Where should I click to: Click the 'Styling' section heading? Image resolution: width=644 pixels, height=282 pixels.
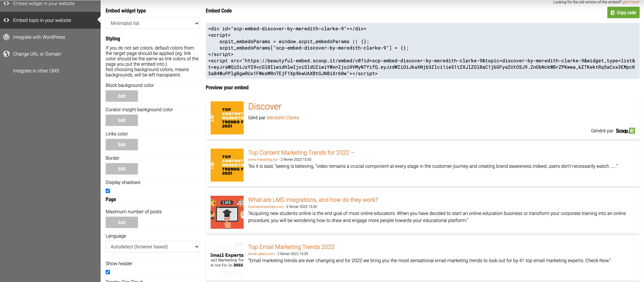pos(113,39)
